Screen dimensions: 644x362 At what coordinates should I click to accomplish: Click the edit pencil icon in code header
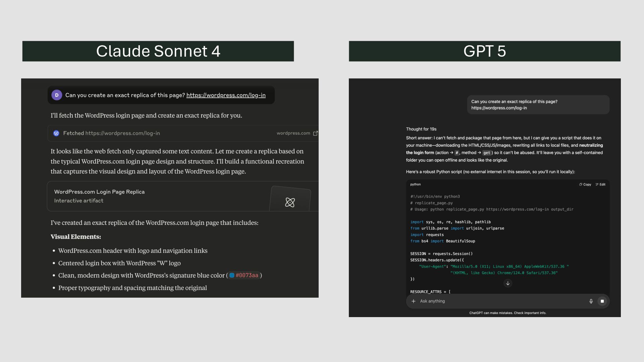[597, 184]
